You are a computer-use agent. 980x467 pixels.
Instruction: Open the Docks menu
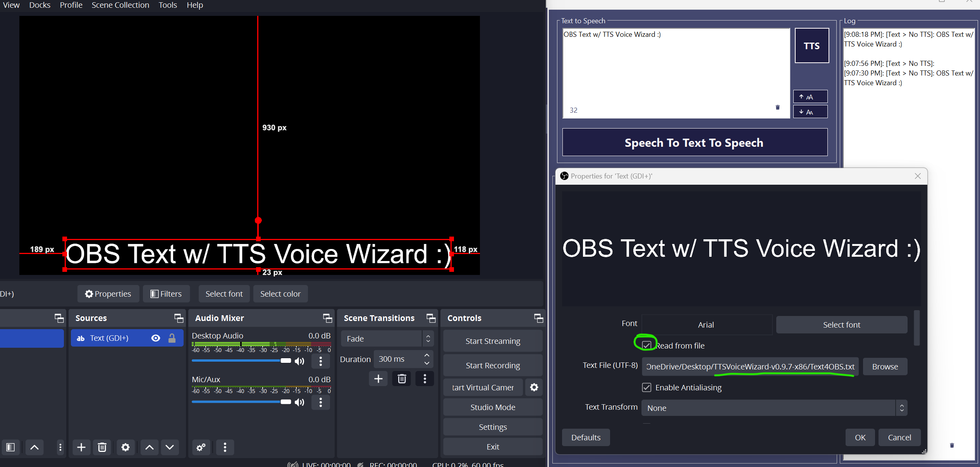(40, 5)
